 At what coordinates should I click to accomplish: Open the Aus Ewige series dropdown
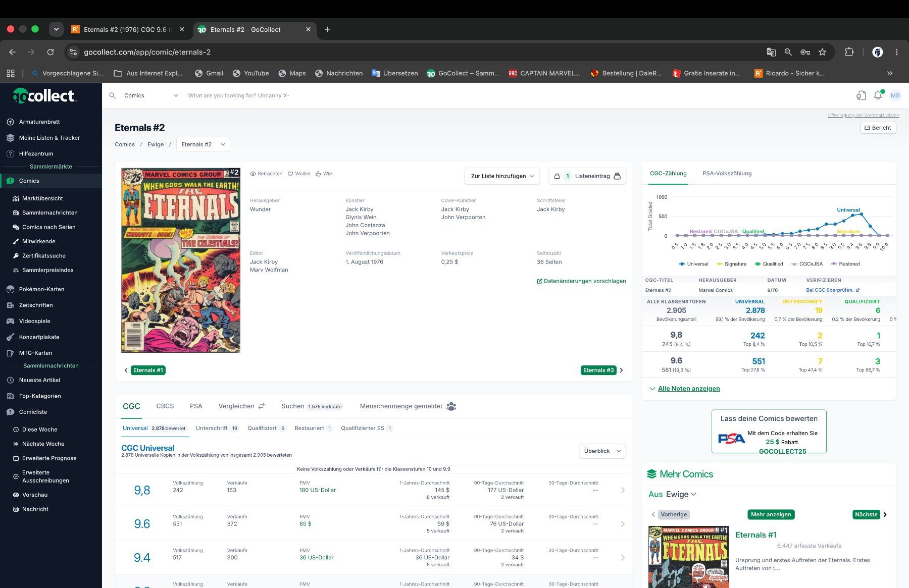point(672,495)
